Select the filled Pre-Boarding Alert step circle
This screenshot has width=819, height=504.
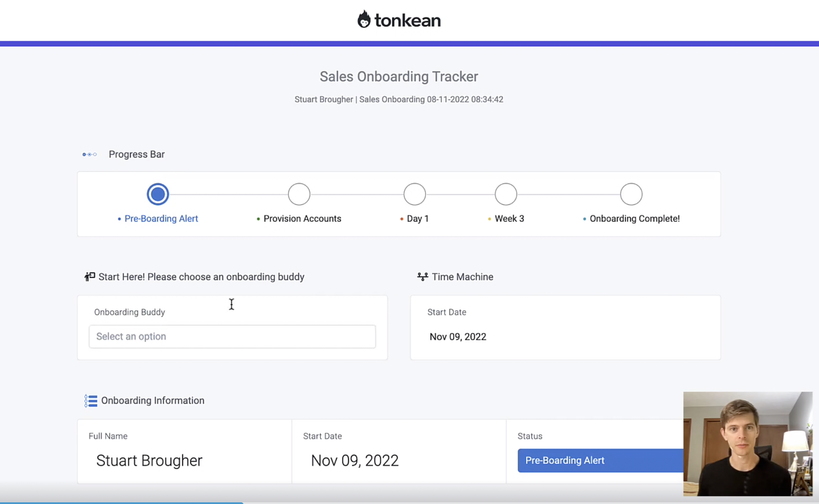158,193
